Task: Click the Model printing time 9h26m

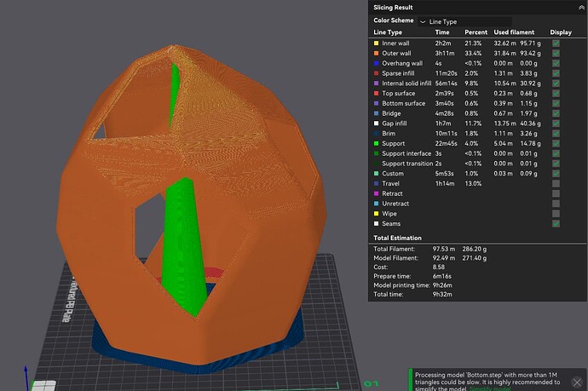Action: (442, 285)
